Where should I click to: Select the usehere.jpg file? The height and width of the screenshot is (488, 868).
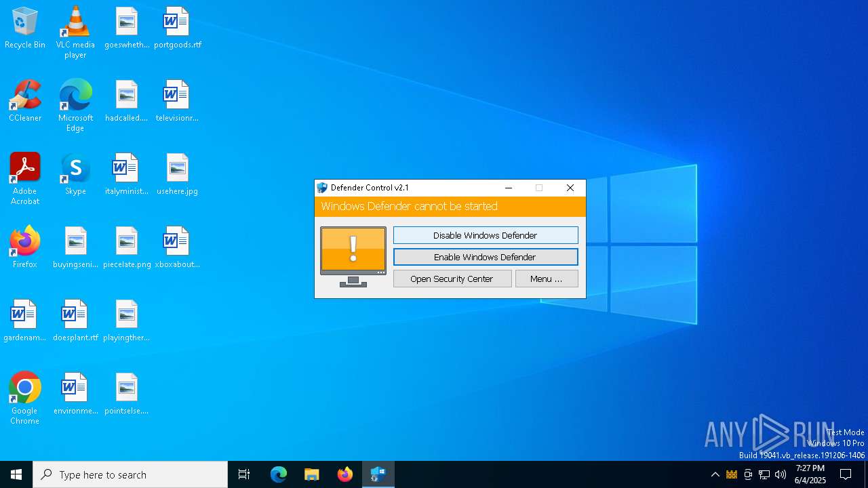[x=177, y=175]
